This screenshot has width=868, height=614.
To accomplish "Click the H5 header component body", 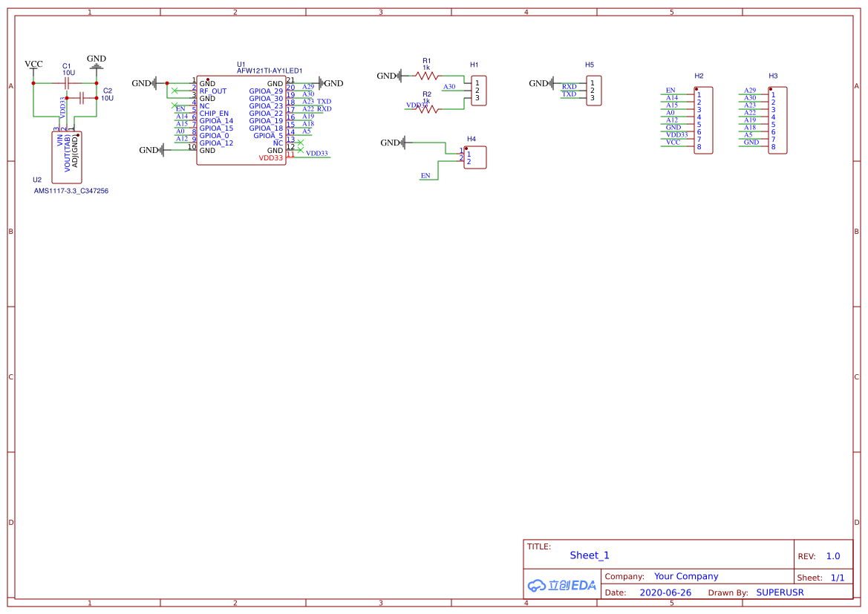I will (x=593, y=91).
